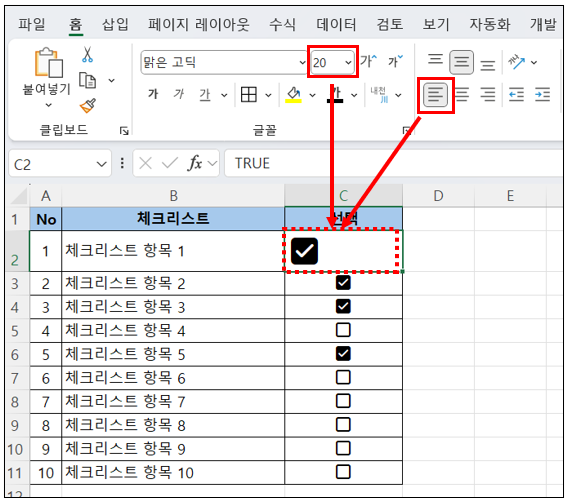Toggle checkbox for 체크리스트 항목 10
567x498 pixels.
tap(343, 472)
